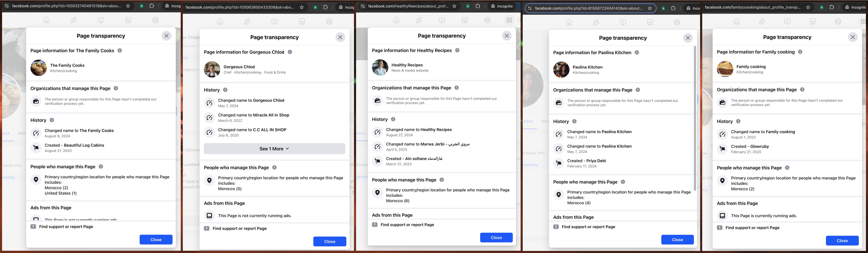Info icon beside People who manage, The Family Cooks dialog
Image resolution: width=868 pixels, height=253 pixels.
tap(101, 166)
